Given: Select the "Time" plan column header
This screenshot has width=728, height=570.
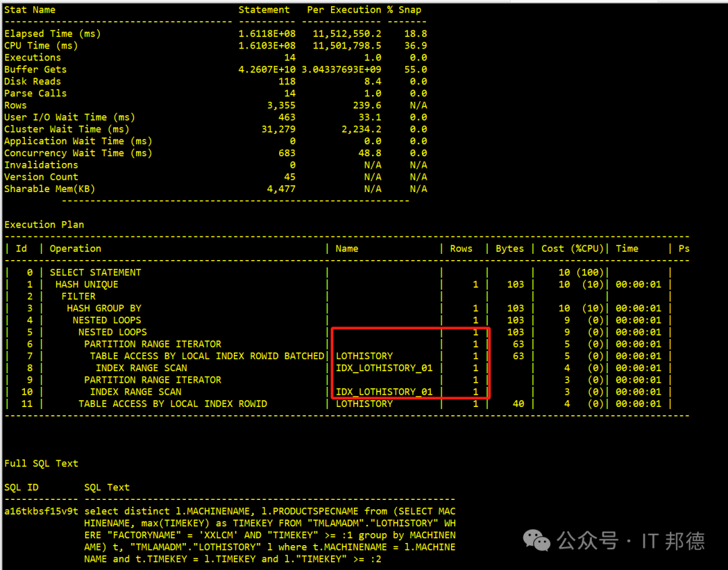Looking at the screenshot, I should tap(627, 249).
